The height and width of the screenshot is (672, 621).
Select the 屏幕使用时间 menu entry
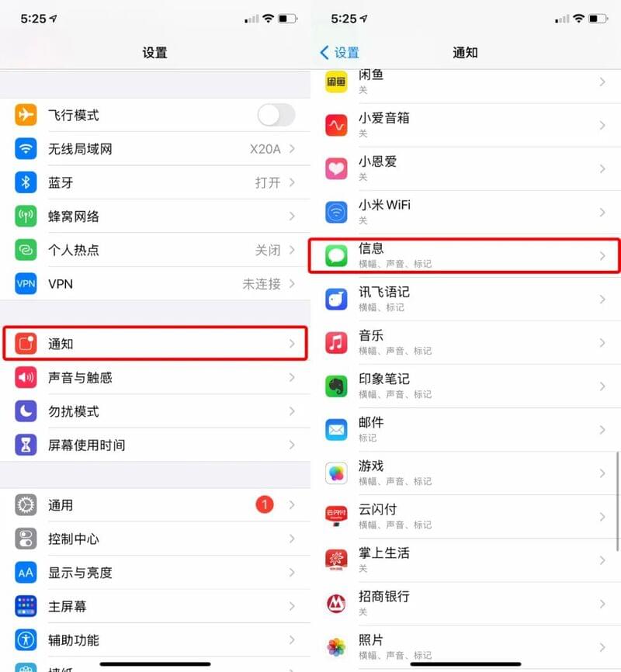click(155, 445)
